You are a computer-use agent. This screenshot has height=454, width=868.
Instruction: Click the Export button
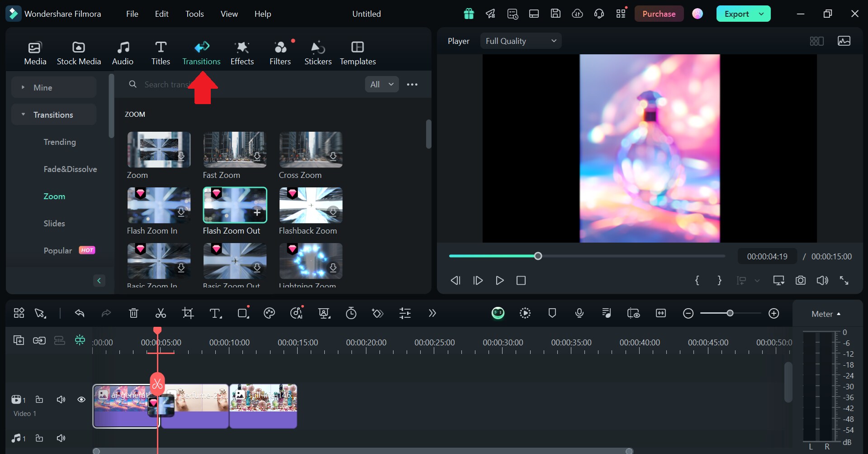point(736,14)
